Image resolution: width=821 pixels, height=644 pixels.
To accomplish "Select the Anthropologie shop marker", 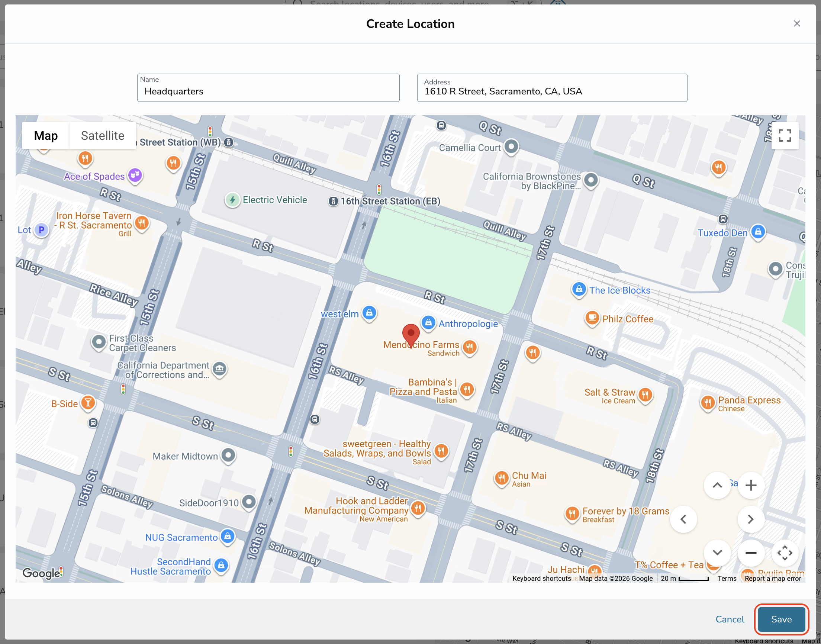I will [x=428, y=323].
